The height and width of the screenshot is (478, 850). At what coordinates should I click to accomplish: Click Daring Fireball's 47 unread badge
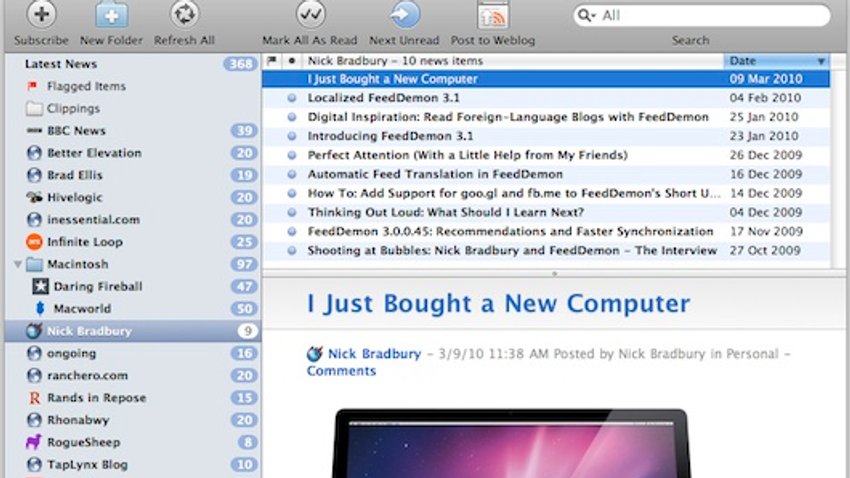(x=244, y=286)
